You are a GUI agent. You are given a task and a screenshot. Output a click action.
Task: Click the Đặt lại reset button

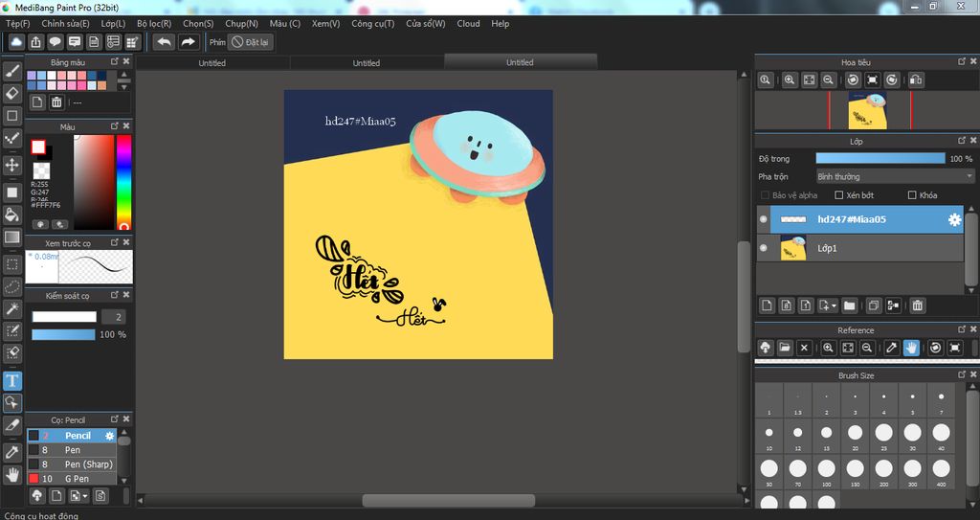coord(251,42)
